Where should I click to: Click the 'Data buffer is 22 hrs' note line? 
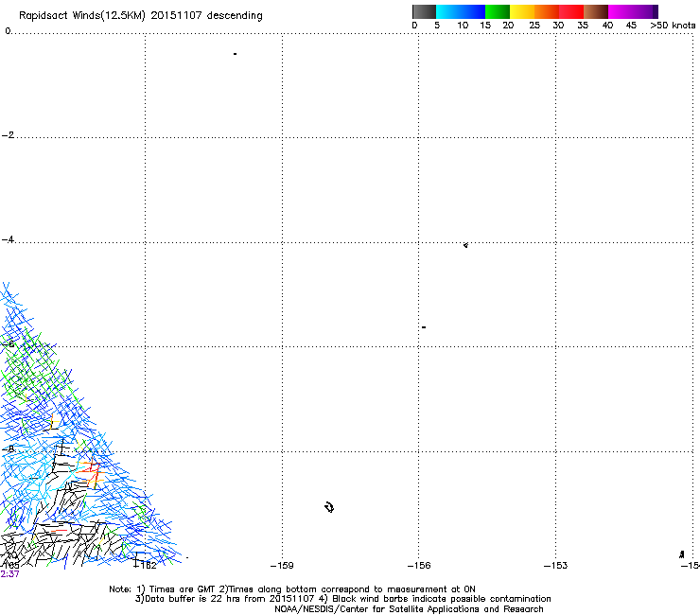pos(342,599)
